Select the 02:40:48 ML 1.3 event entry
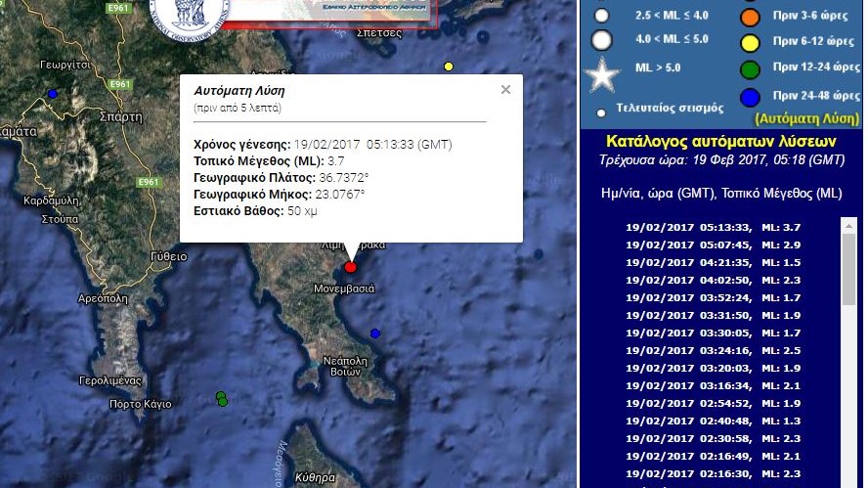Screen dimensions: 868x488 (x=713, y=421)
